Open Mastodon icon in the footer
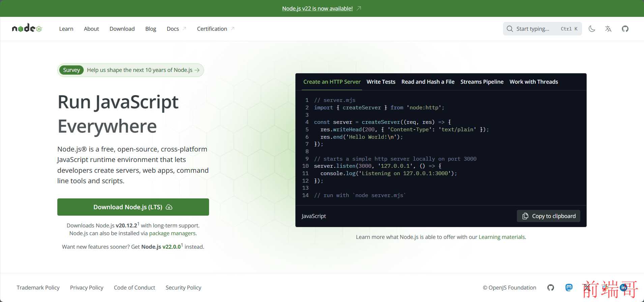 click(x=569, y=287)
